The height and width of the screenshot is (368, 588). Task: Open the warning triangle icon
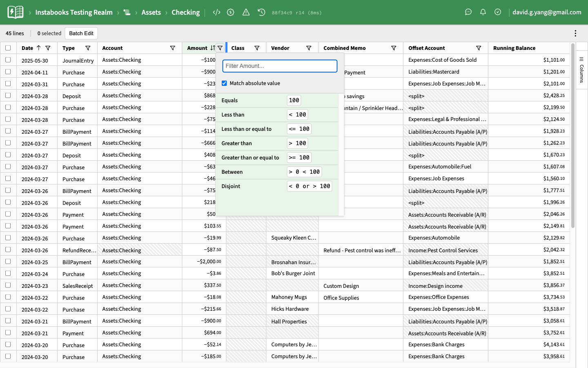point(246,12)
